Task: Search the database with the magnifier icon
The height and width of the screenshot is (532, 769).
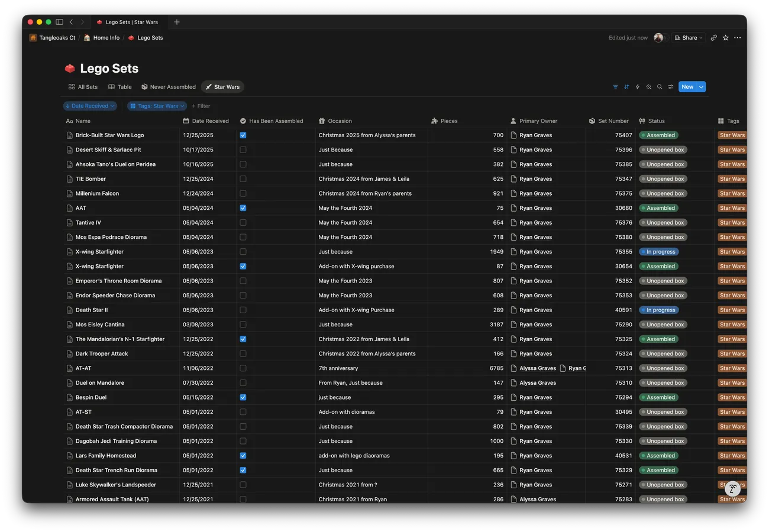Action: pyautogui.click(x=660, y=87)
